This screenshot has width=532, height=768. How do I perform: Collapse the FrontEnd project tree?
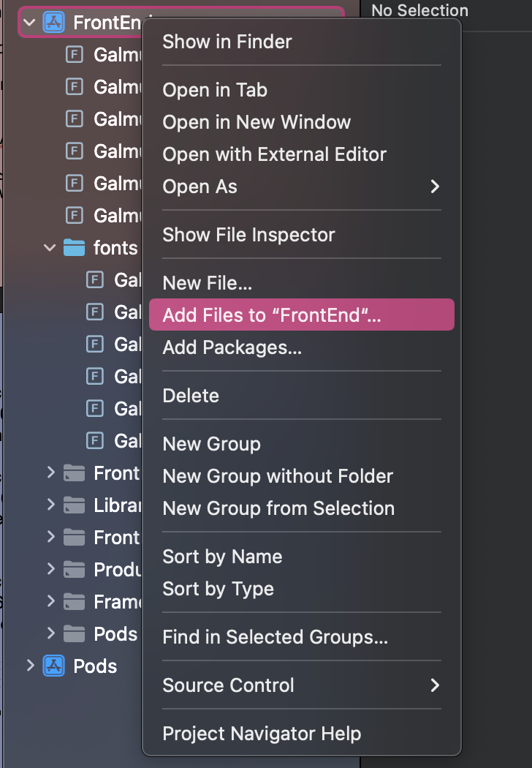point(29,23)
